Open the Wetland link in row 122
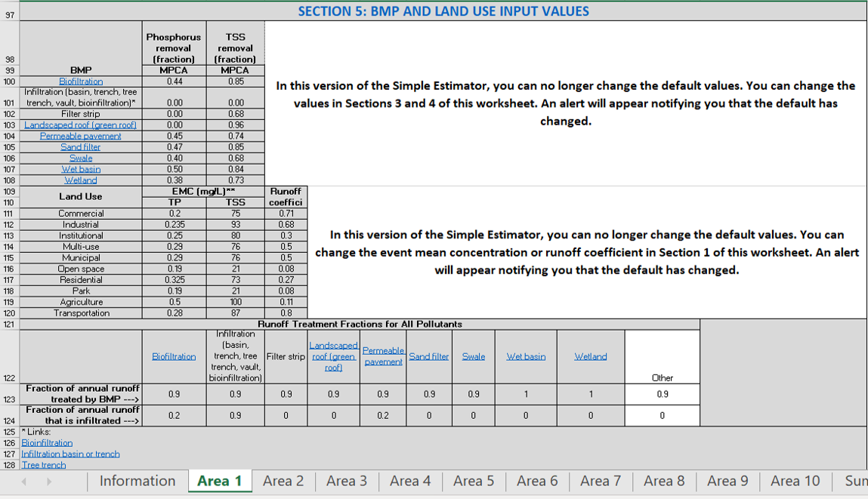 [590, 356]
